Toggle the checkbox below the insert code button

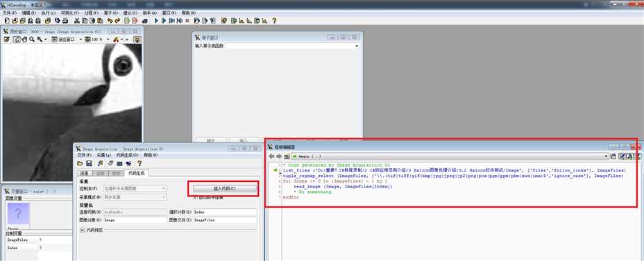(x=196, y=197)
